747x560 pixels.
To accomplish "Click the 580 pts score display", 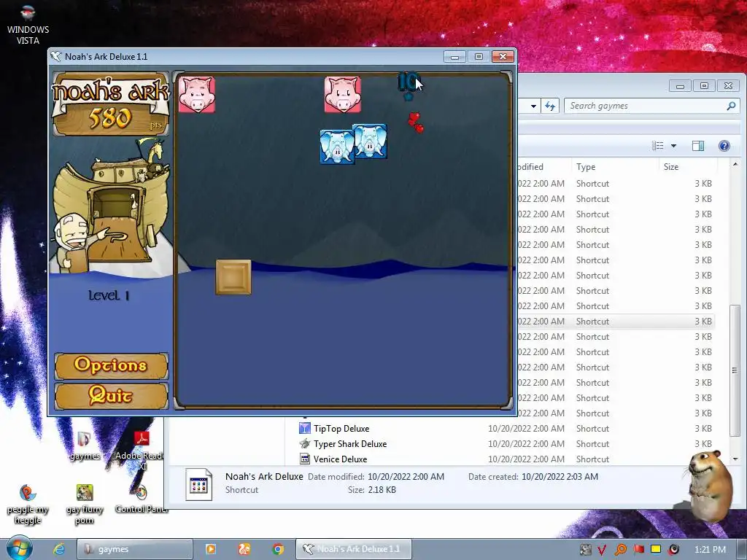I will 111,118.
